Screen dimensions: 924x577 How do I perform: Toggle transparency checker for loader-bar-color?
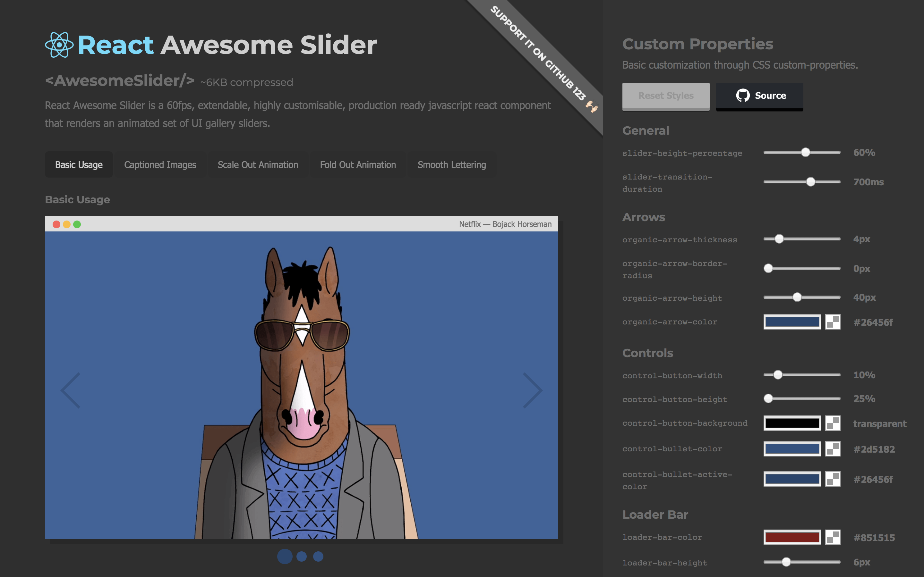[832, 537]
